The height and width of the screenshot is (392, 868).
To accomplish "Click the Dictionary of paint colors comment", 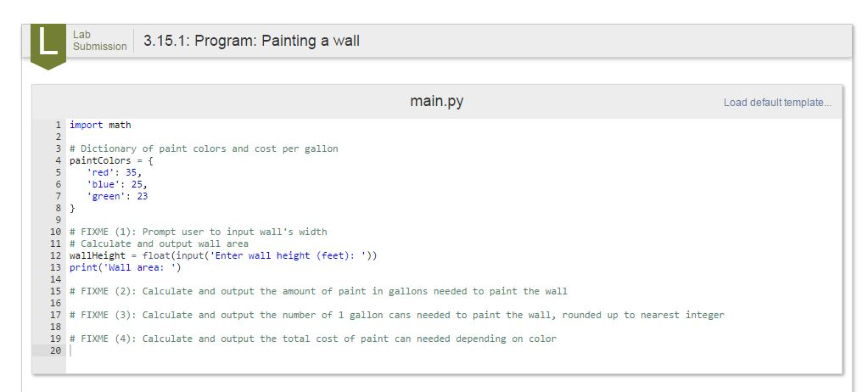I will click(x=204, y=149).
